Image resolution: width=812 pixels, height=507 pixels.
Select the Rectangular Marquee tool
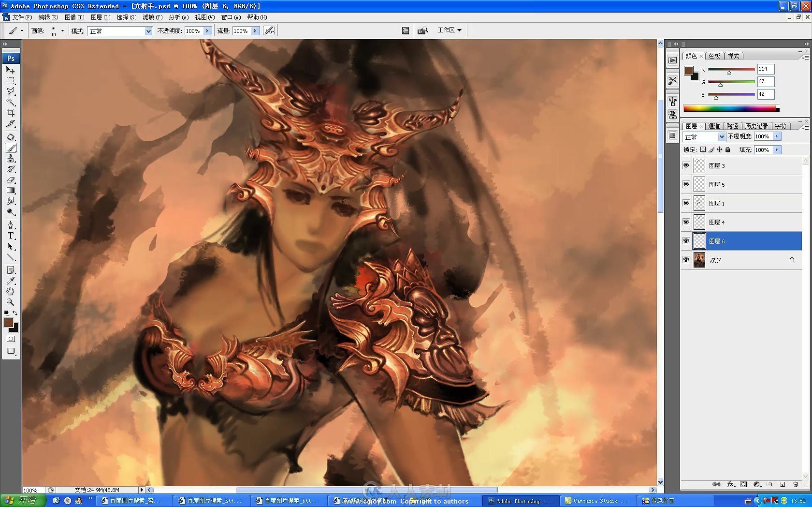click(x=11, y=80)
